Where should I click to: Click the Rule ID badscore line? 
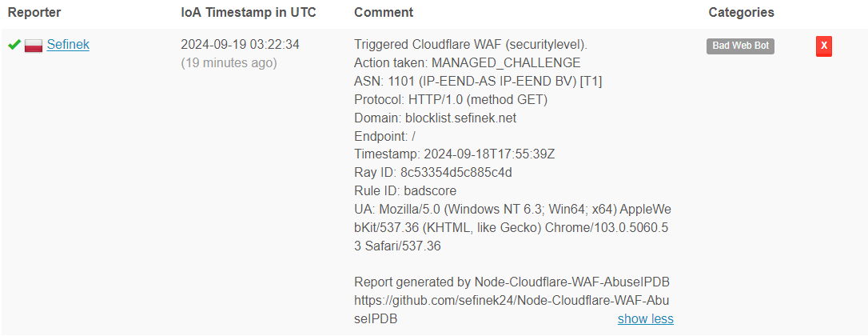click(x=404, y=190)
